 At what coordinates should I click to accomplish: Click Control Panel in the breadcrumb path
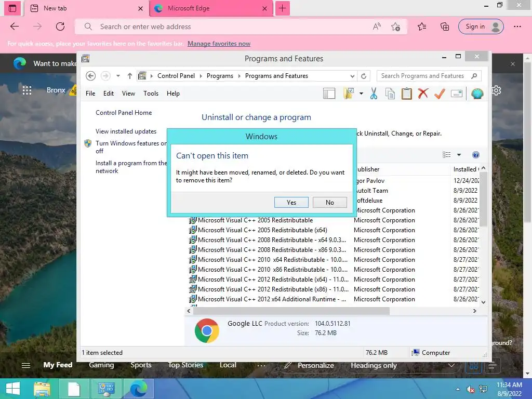tap(176, 76)
